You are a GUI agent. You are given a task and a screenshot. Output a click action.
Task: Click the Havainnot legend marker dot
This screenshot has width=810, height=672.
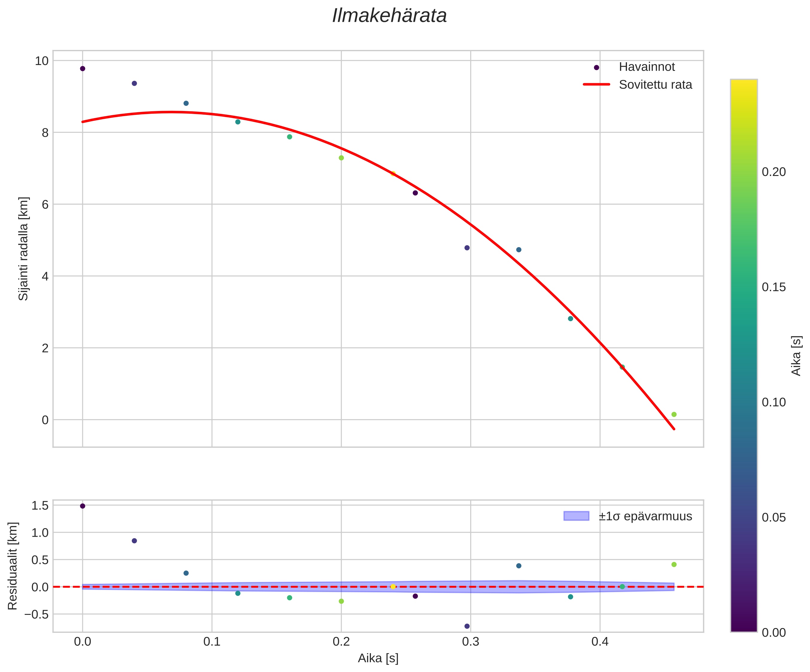coord(596,68)
